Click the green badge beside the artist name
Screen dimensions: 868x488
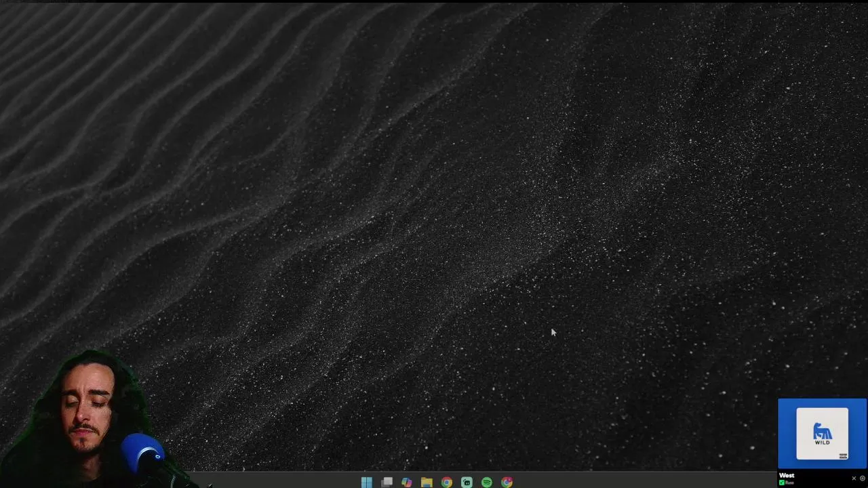782,483
